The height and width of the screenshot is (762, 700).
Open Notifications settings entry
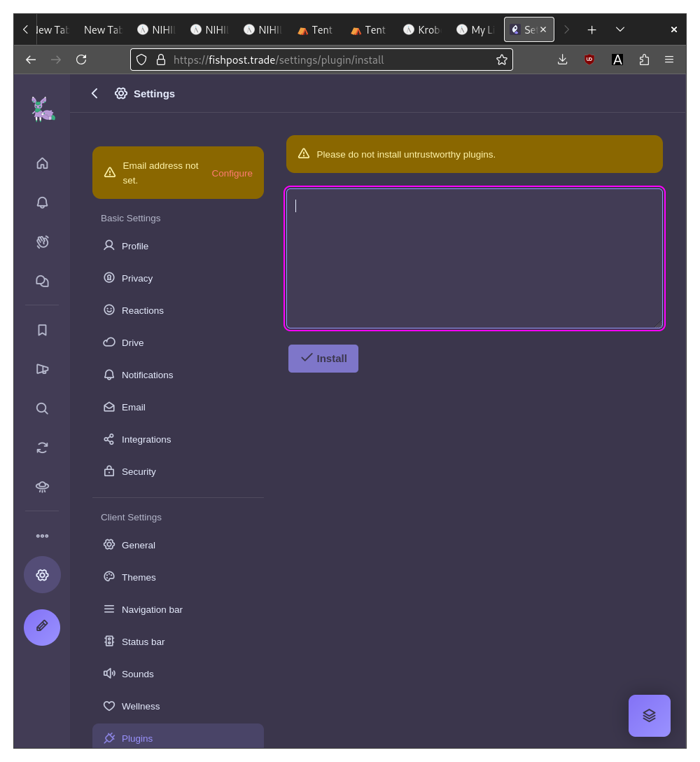click(x=178, y=375)
